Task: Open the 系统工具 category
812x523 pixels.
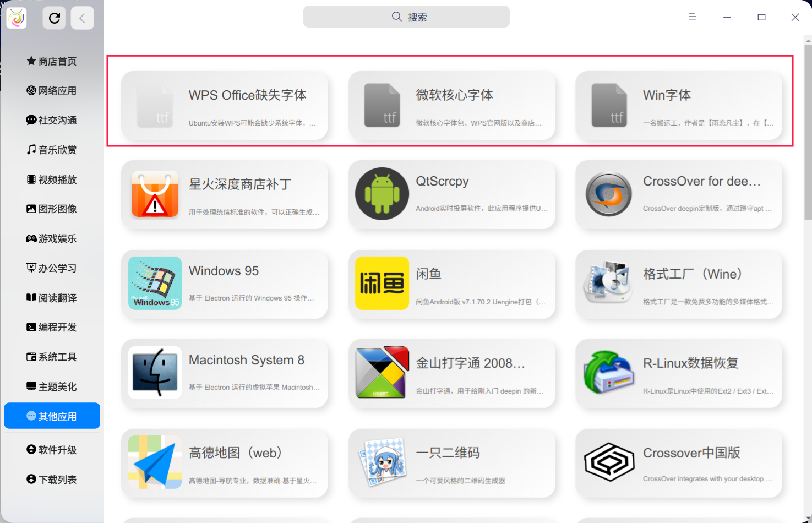Action: click(x=52, y=357)
